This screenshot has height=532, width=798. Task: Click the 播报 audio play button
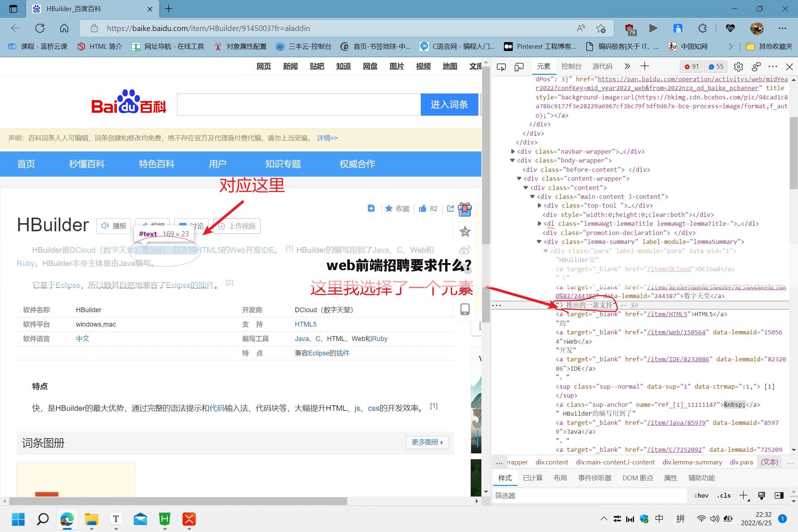pos(114,226)
